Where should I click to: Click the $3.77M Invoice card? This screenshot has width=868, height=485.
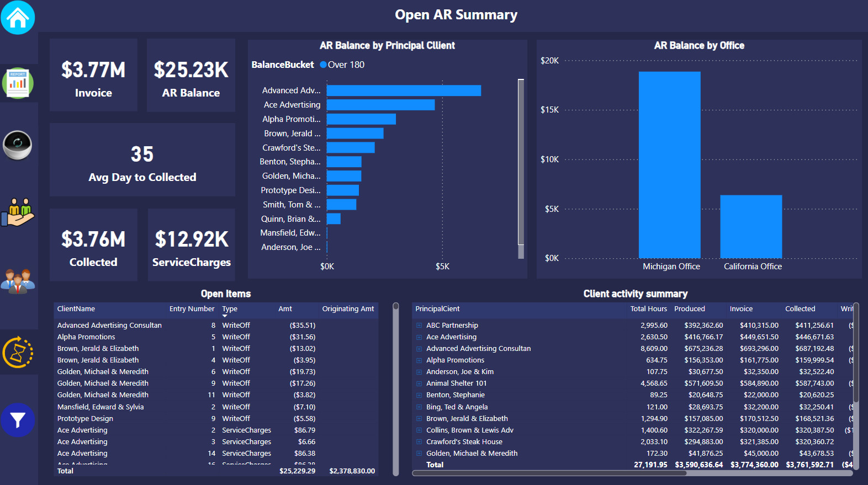pyautogui.click(x=93, y=75)
